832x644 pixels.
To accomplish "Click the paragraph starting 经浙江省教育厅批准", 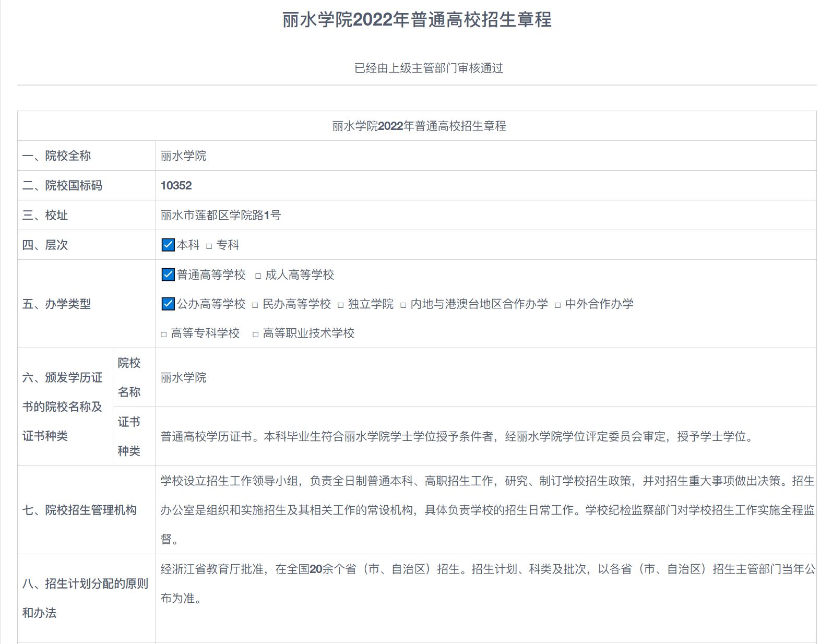I will [488, 583].
